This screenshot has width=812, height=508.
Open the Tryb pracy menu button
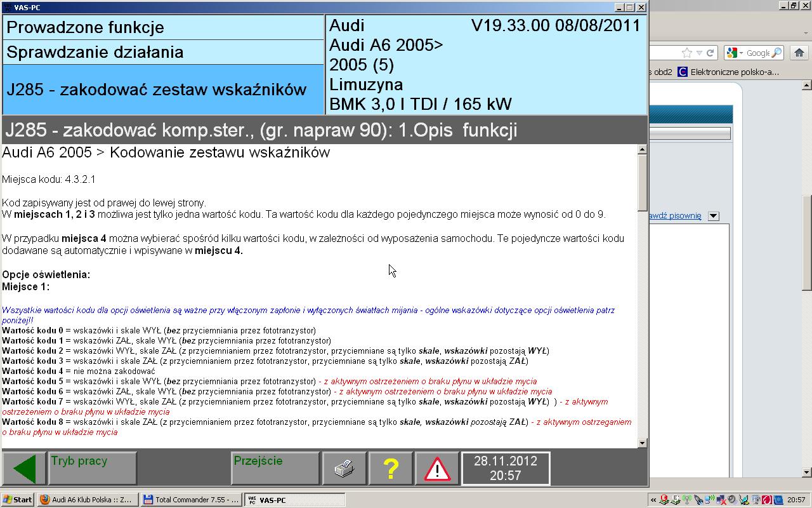click(x=93, y=469)
